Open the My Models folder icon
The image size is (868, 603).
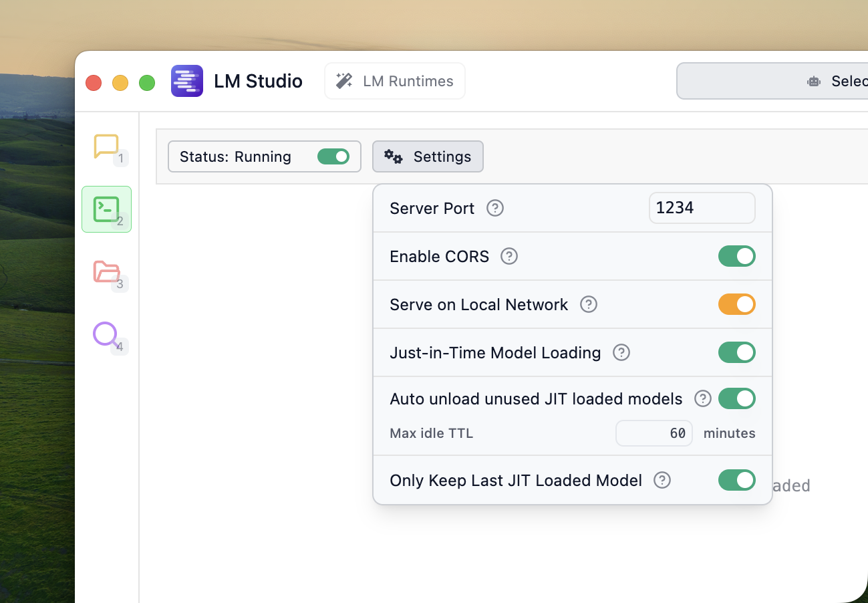point(106,272)
